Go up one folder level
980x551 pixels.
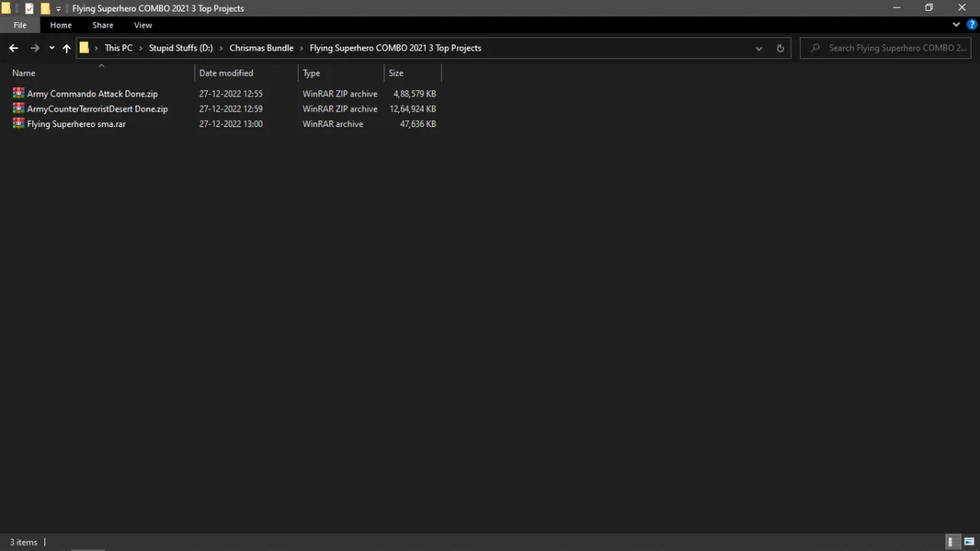click(67, 47)
